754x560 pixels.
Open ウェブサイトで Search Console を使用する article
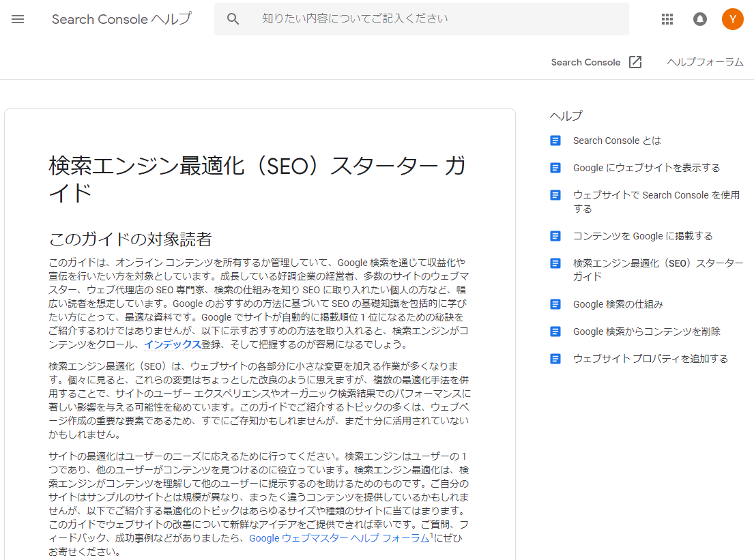[x=656, y=202]
